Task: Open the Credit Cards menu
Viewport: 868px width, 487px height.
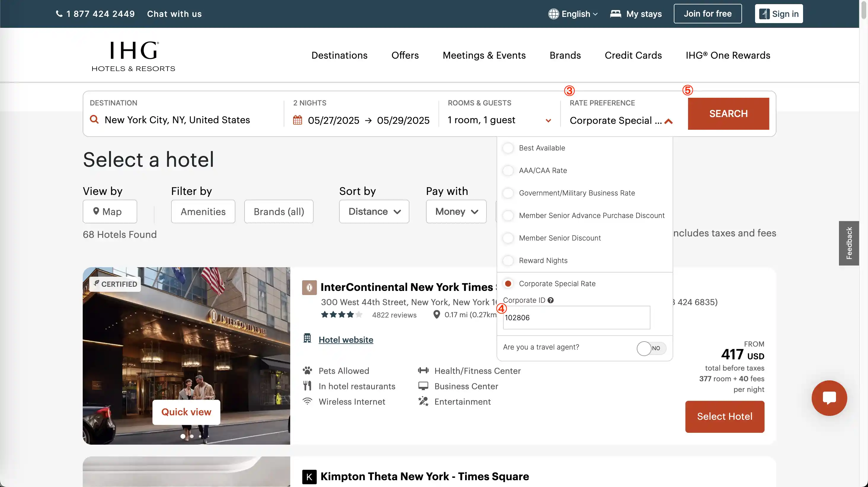Action: click(633, 55)
